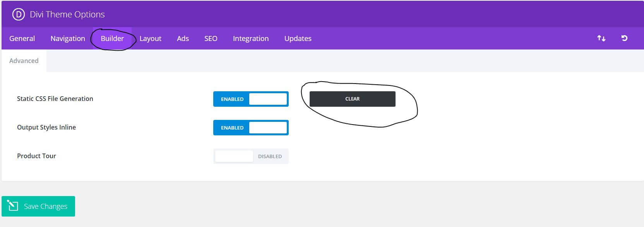This screenshot has height=227, width=644.
Task: Click the Divi logo icon in the header
Action: click(18, 14)
